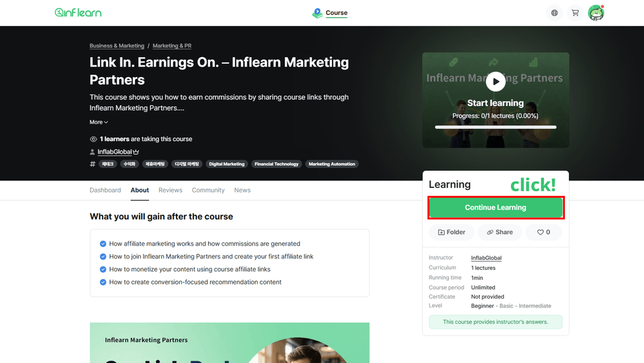644x363 pixels.
Task: Switch to the Dashboard tab
Action: (x=105, y=190)
